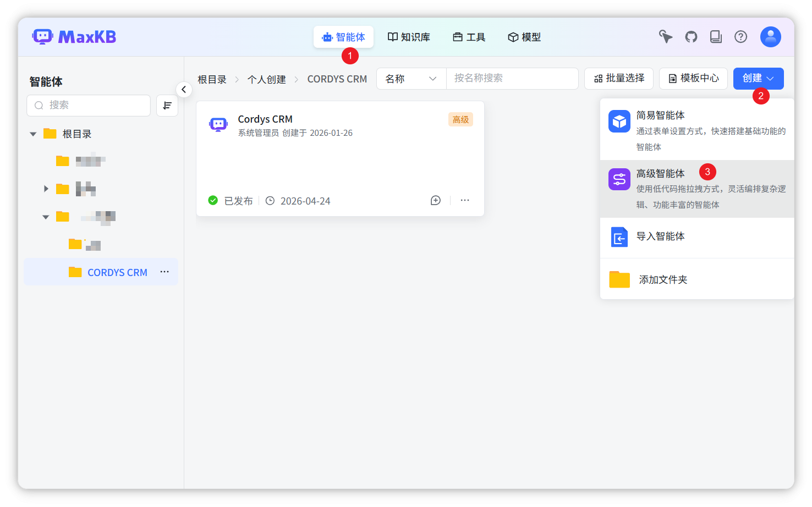
Task: Focus the sidebar 搜索 field
Action: [x=89, y=106]
